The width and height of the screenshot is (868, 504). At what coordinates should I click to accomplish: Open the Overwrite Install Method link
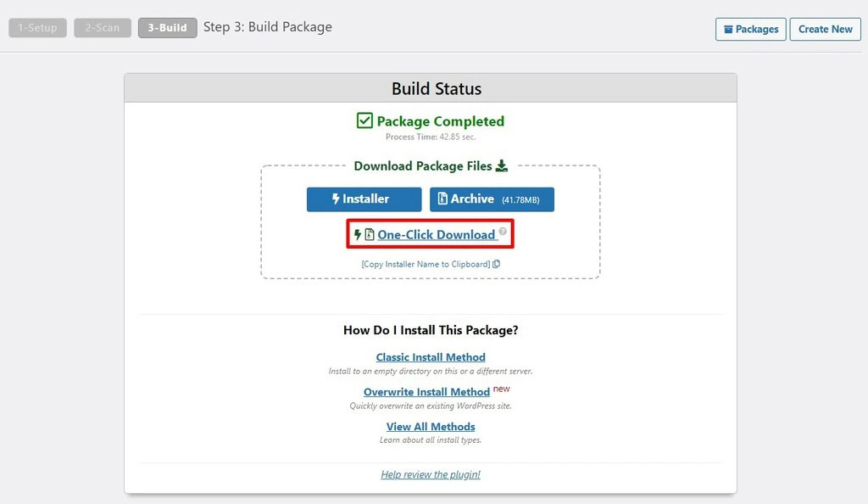click(x=426, y=391)
